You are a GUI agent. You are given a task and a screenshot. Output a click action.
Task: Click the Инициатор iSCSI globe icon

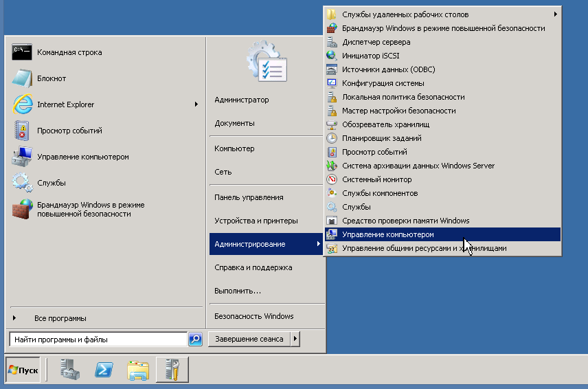[x=332, y=56]
